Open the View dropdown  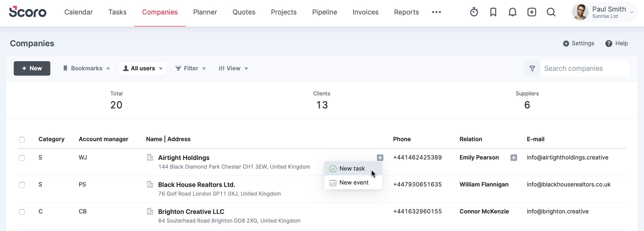click(233, 68)
